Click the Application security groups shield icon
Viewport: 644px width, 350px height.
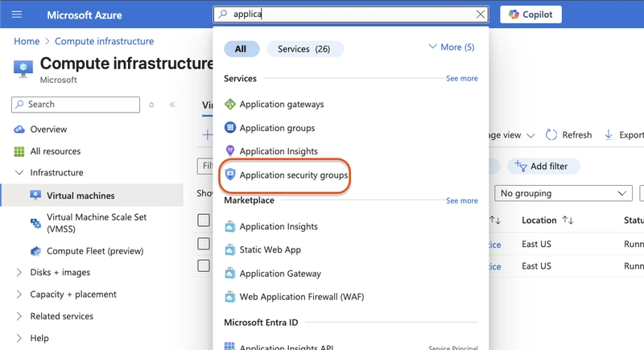(230, 175)
